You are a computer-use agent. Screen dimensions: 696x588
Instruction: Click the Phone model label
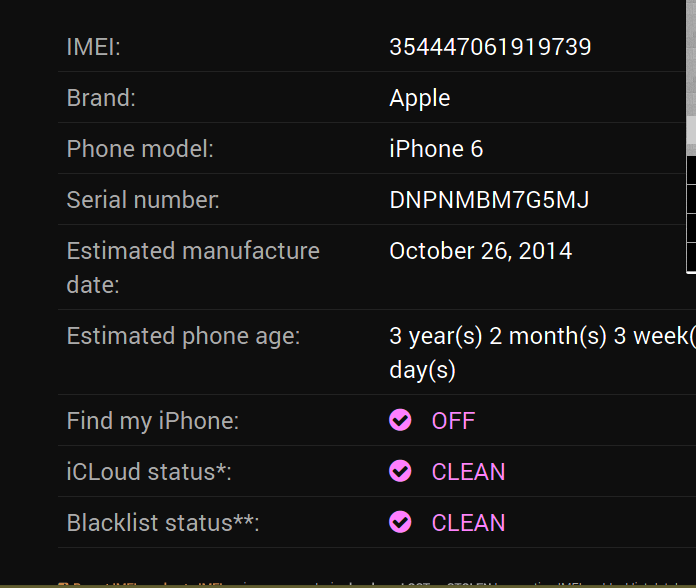click(140, 149)
